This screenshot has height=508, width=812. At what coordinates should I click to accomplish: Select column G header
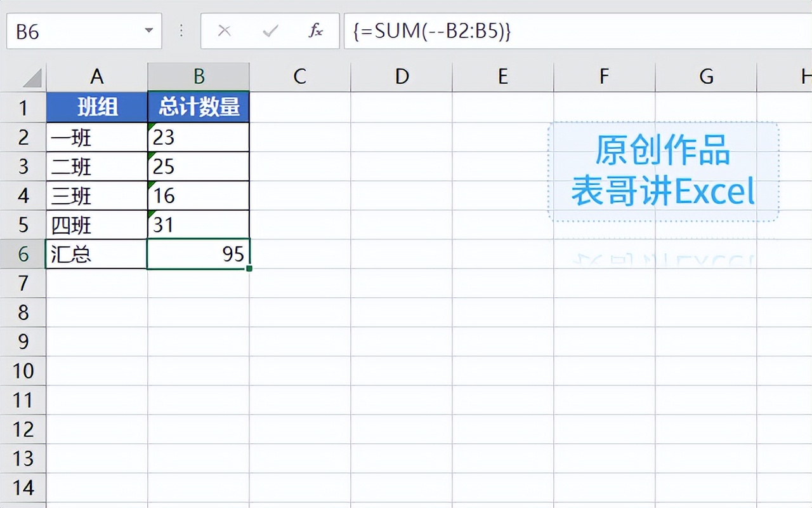pyautogui.click(x=706, y=77)
